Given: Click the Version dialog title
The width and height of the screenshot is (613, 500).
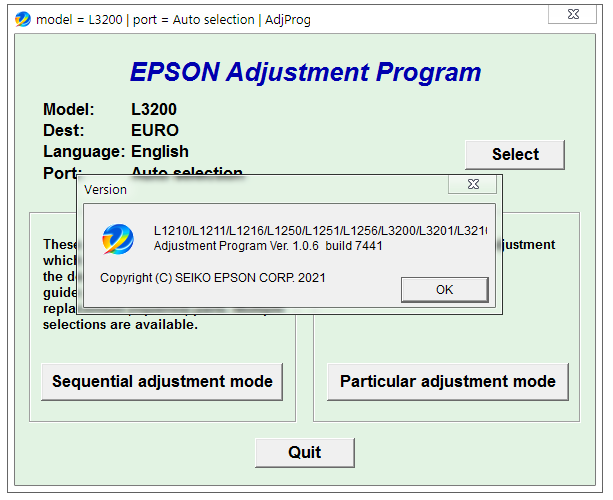Looking at the screenshot, I should coord(106,190).
